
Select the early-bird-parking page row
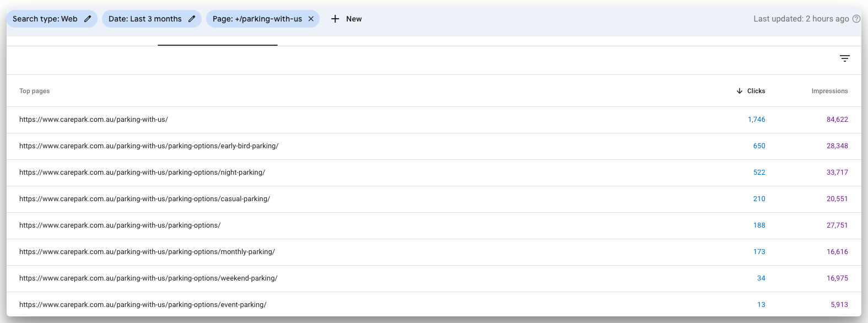tap(149, 146)
